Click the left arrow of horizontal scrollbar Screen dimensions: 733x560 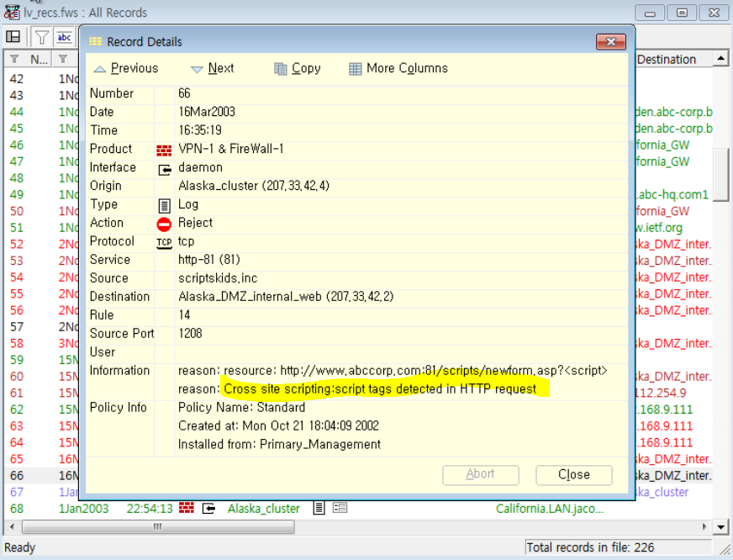[x=12, y=527]
